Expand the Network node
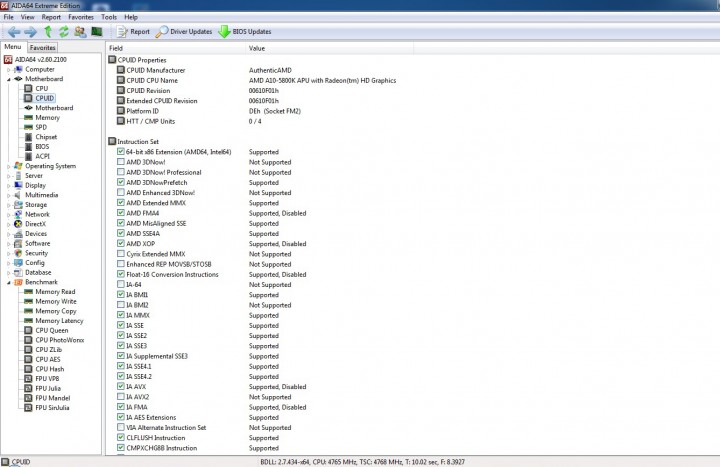The width and height of the screenshot is (720, 467). click(8, 214)
